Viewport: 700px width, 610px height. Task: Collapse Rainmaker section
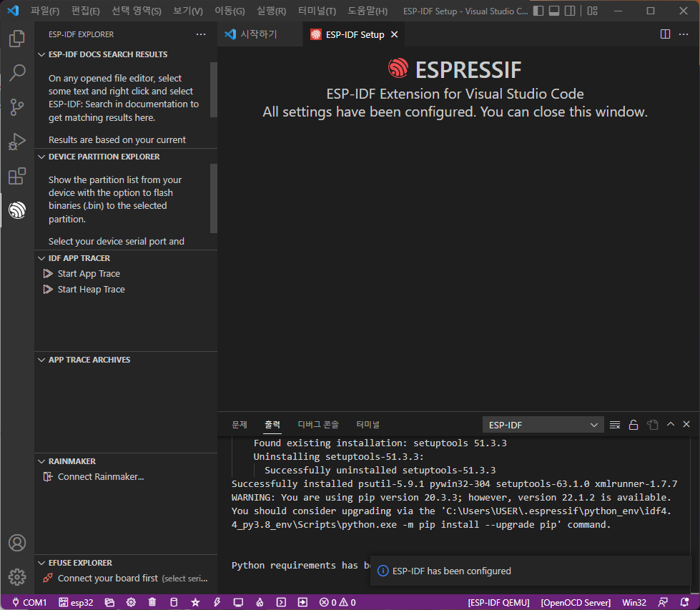pos(41,461)
